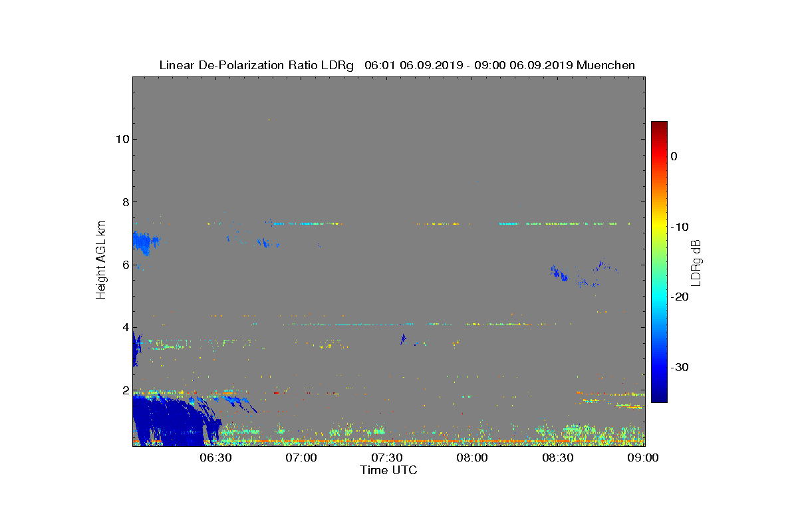The height and width of the screenshot is (532, 798).
Task: Click the height tick label 4
Action: (125, 328)
